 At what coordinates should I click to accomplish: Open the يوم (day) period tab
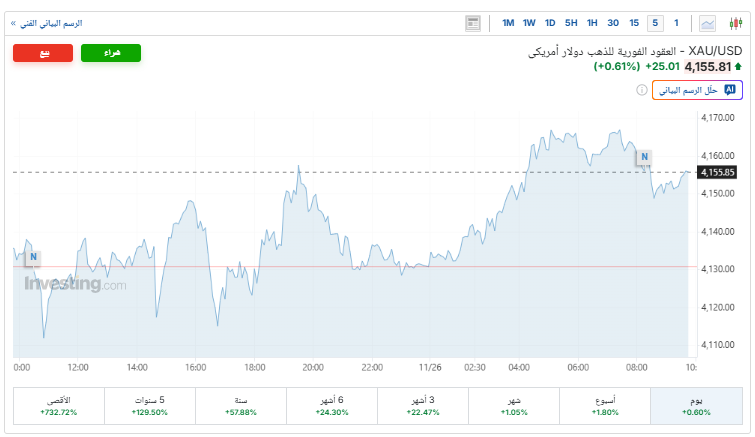click(696, 405)
